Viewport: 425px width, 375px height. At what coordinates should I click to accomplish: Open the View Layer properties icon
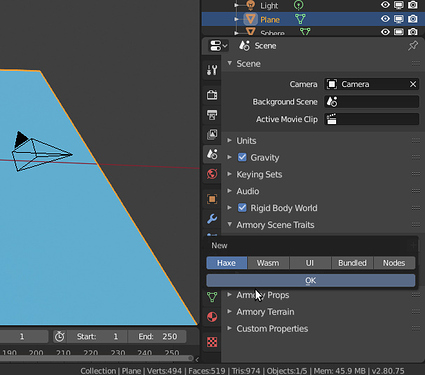pyautogui.click(x=212, y=134)
